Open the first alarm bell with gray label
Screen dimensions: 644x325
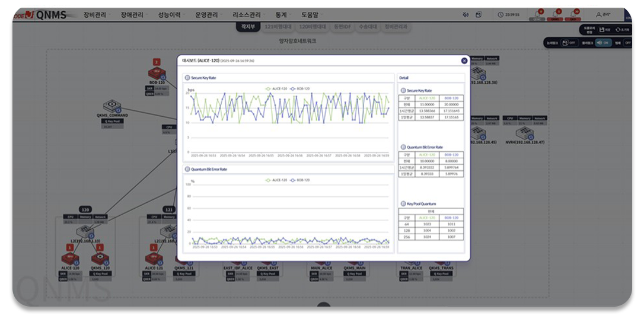(537, 15)
